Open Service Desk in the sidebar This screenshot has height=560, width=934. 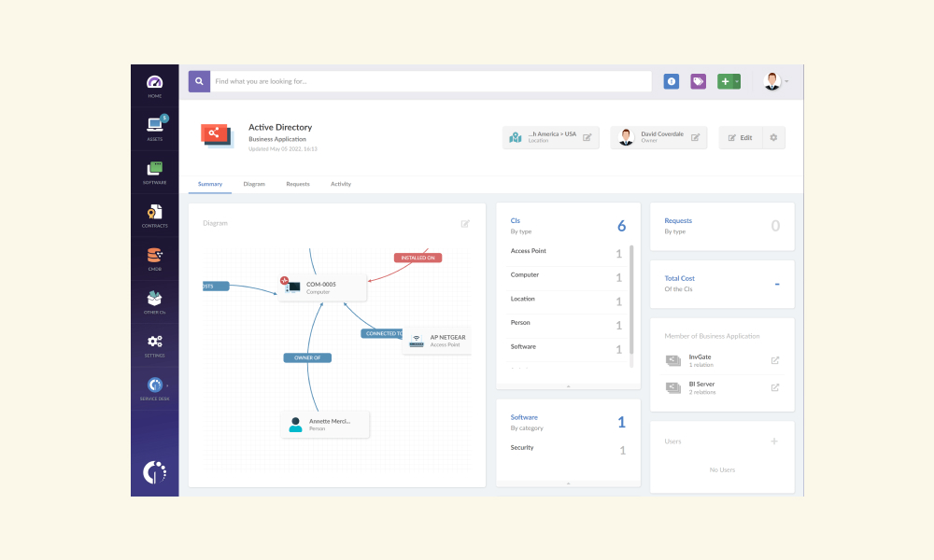[x=154, y=389]
